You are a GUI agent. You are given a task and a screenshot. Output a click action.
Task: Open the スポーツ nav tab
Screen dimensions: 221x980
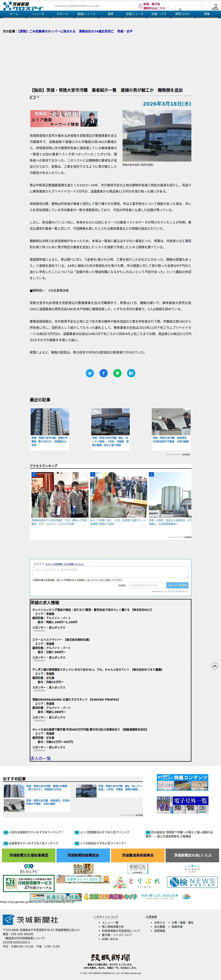click(x=62, y=14)
